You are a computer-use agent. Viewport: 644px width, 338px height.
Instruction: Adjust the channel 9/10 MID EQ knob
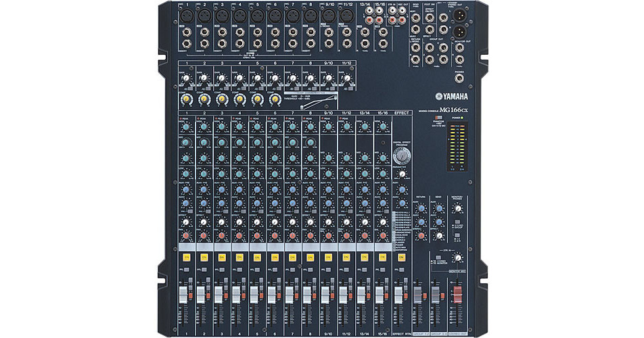click(x=328, y=158)
